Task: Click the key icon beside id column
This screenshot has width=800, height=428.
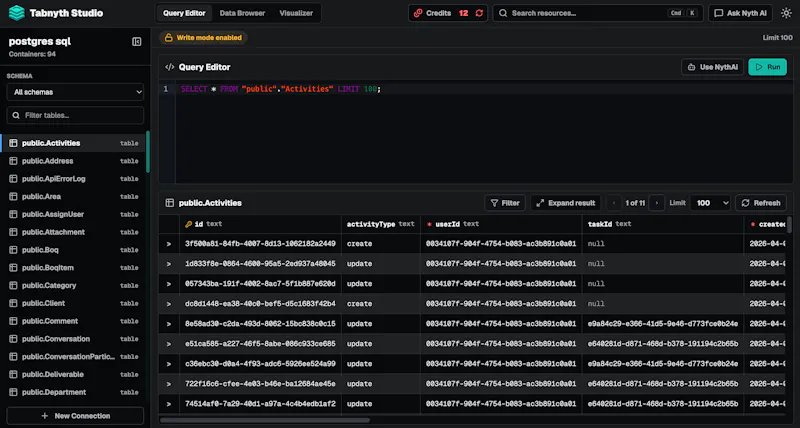Action: [188, 224]
